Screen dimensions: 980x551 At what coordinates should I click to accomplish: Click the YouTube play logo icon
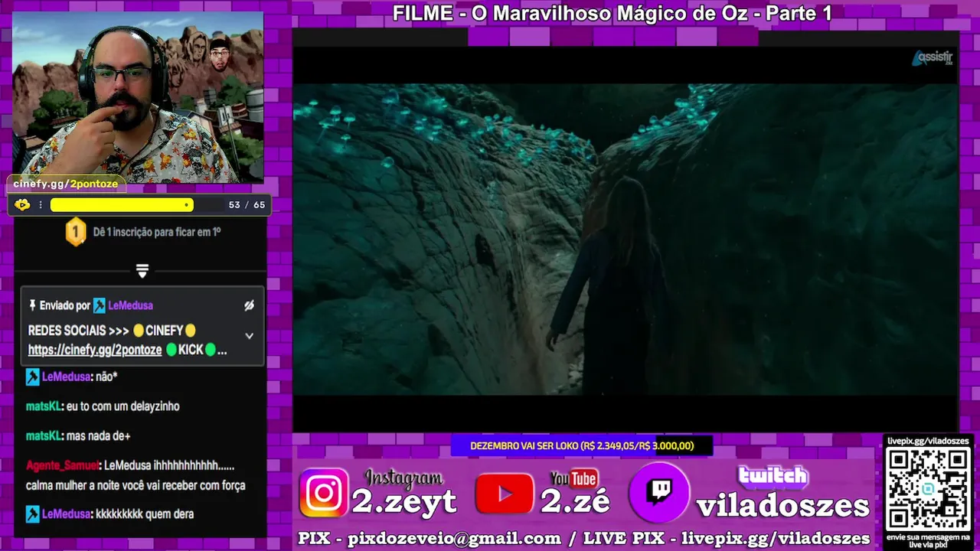[x=505, y=494]
